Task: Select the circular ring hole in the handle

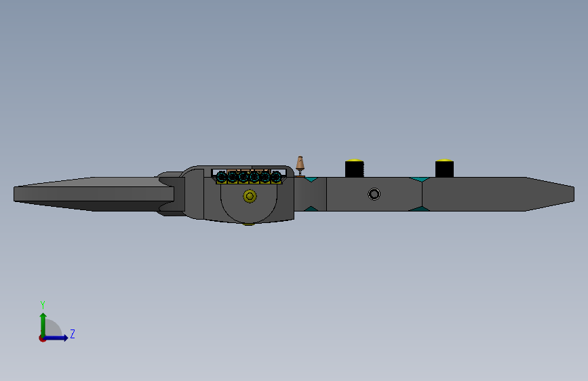Action: [x=374, y=195]
